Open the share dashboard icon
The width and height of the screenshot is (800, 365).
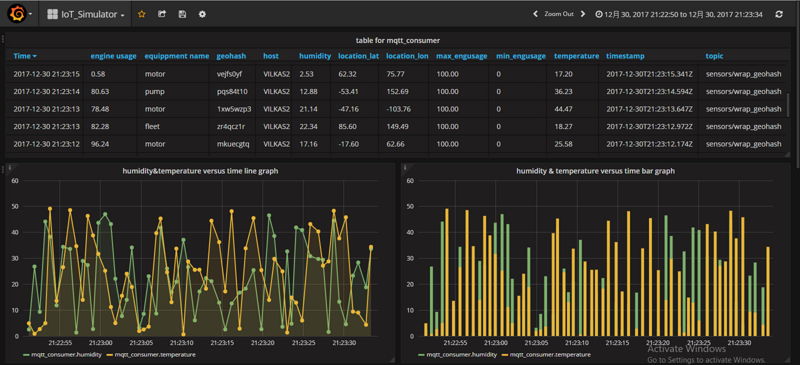coord(162,14)
